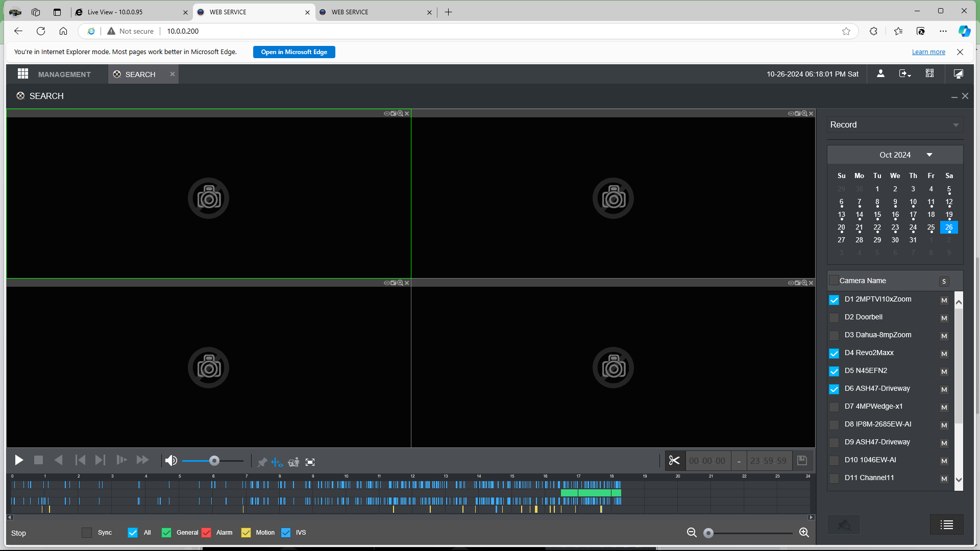Click the zoom in magnifier below timeline
Viewport: 980px width, 551px height.
[x=804, y=533]
